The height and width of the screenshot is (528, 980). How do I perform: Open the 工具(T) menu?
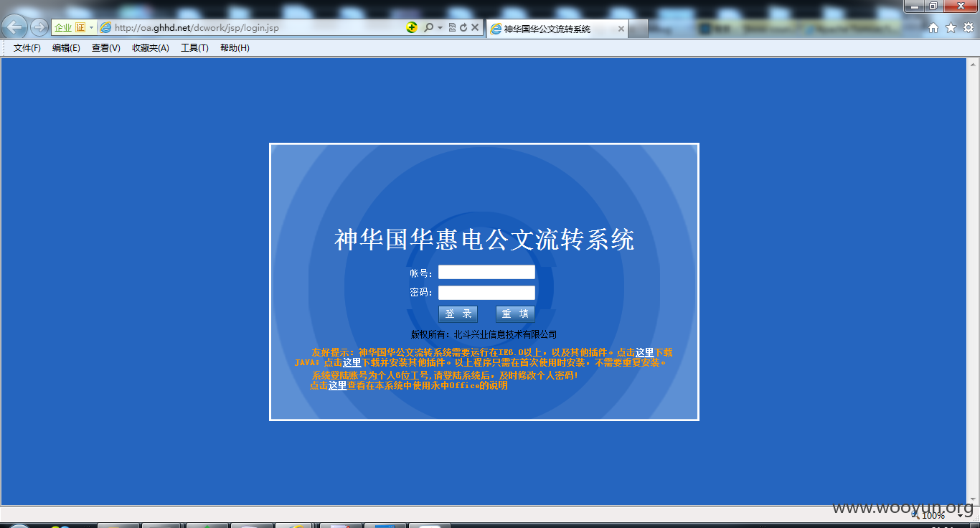[x=194, y=48]
